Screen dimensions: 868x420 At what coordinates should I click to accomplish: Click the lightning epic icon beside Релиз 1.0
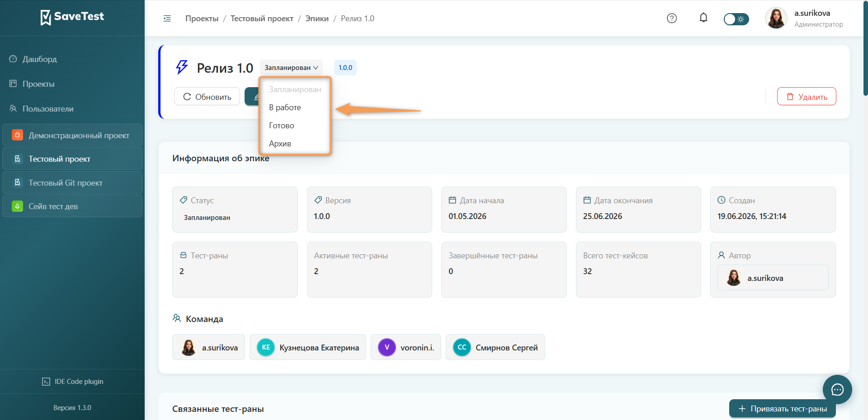[x=182, y=67]
